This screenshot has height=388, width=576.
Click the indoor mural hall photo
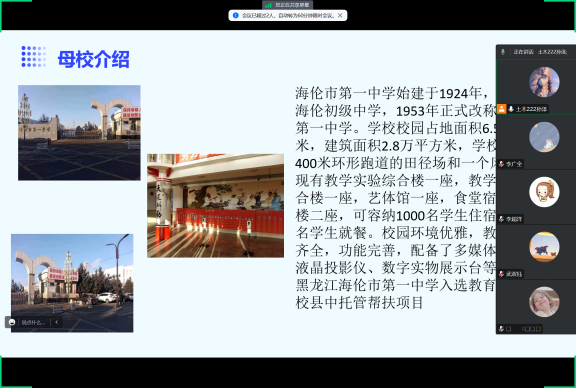tap(215, 205)
